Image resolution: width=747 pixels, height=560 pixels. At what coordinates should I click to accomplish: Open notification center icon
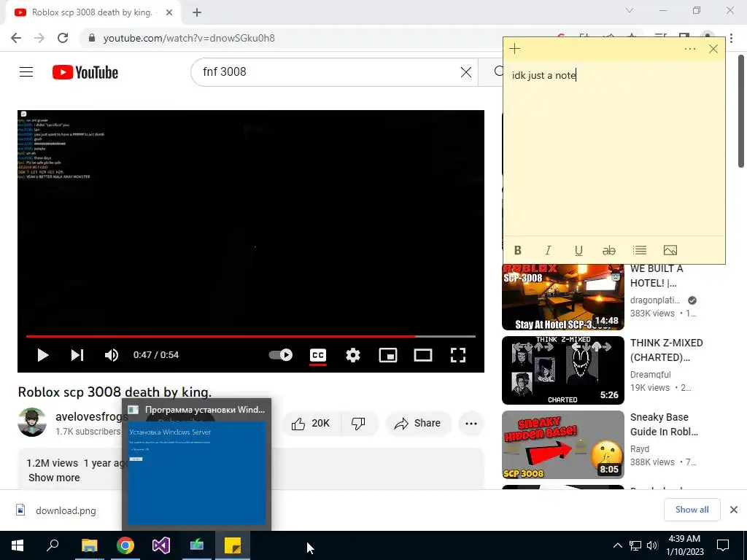coord(723,545)
